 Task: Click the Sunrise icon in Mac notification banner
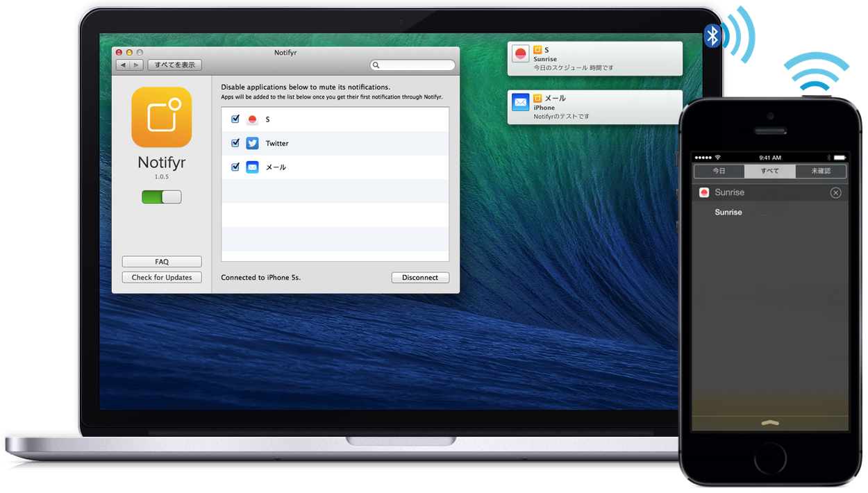521,54
